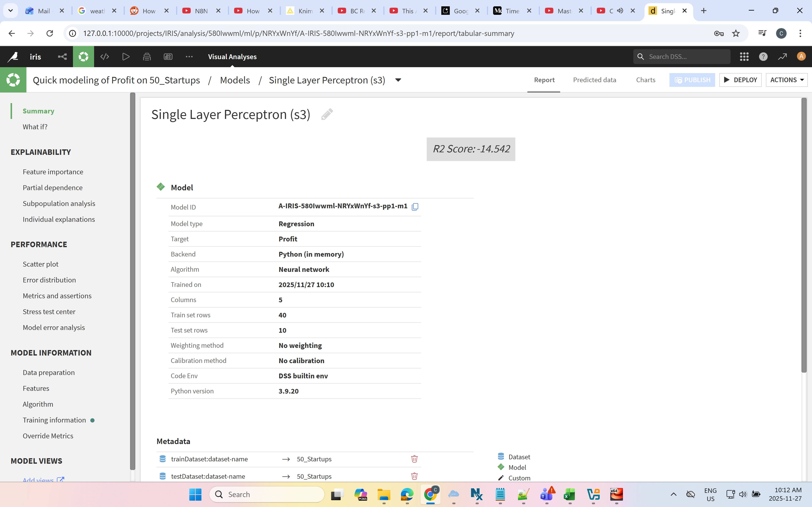Viewport: 812px width, 507px height.
Task: Open the ACTIONS dropdown menu
Action: tap(786, 80)
